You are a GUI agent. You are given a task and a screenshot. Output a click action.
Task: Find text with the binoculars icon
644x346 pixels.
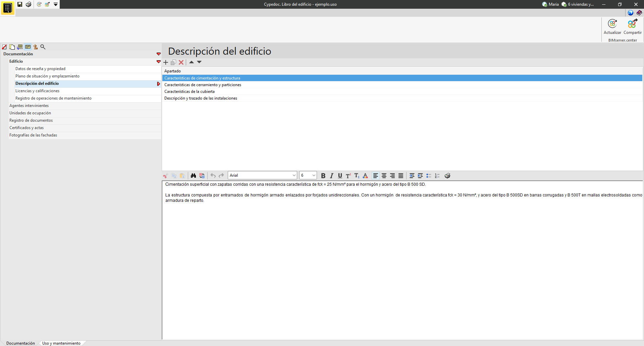[193, 176]
